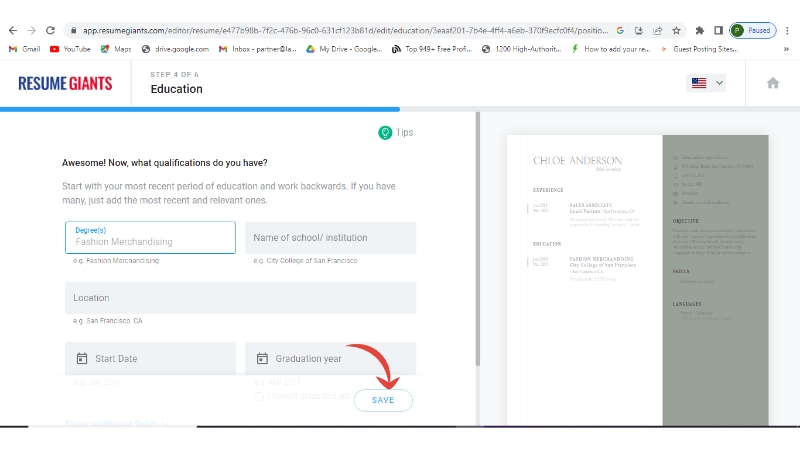Open the Gmail bookmark
Image resolution: width=800 pixels, height=449 pixels.
click(x=24, y=48)
